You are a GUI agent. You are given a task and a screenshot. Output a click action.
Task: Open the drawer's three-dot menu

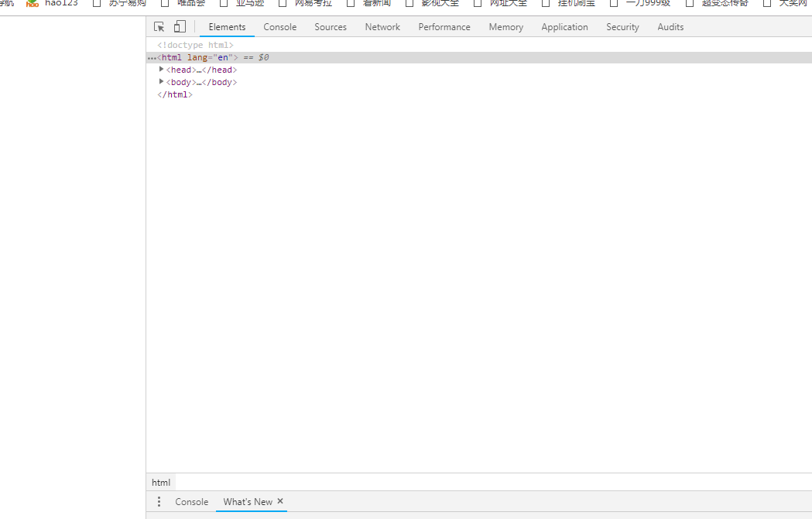(x=159, y=501)
